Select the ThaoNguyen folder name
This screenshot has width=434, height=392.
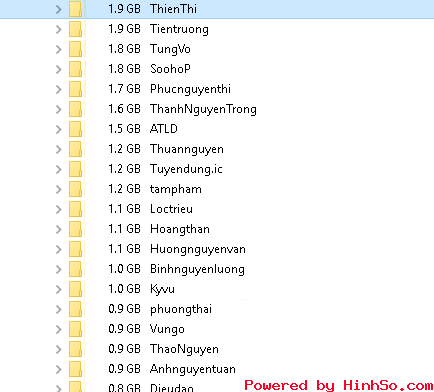click(184, 349)
